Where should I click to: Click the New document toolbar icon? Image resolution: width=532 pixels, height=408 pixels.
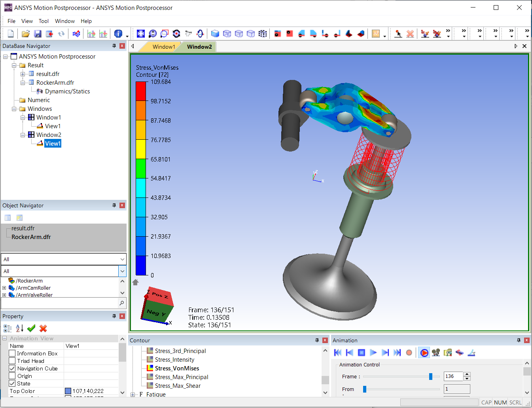tap(11, 34)
